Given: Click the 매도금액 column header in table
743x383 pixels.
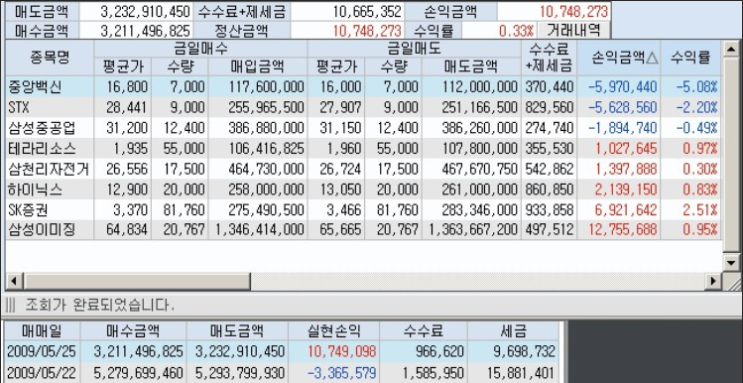Looking at the screenshot, I should click(x=471, y=66).
